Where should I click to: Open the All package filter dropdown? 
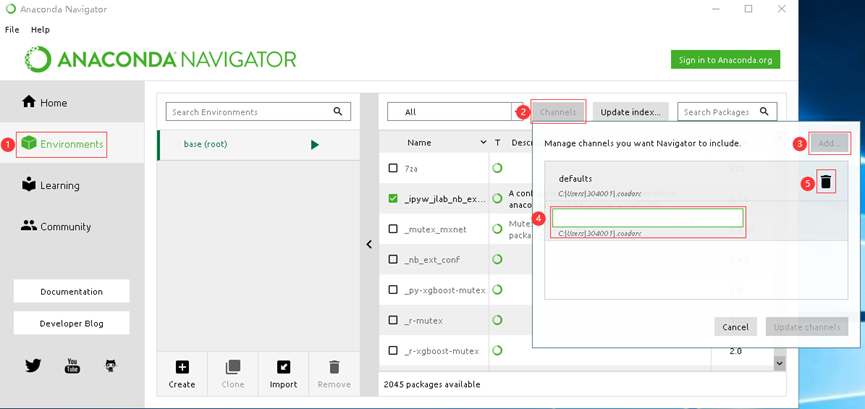click(x=457, y=111)
